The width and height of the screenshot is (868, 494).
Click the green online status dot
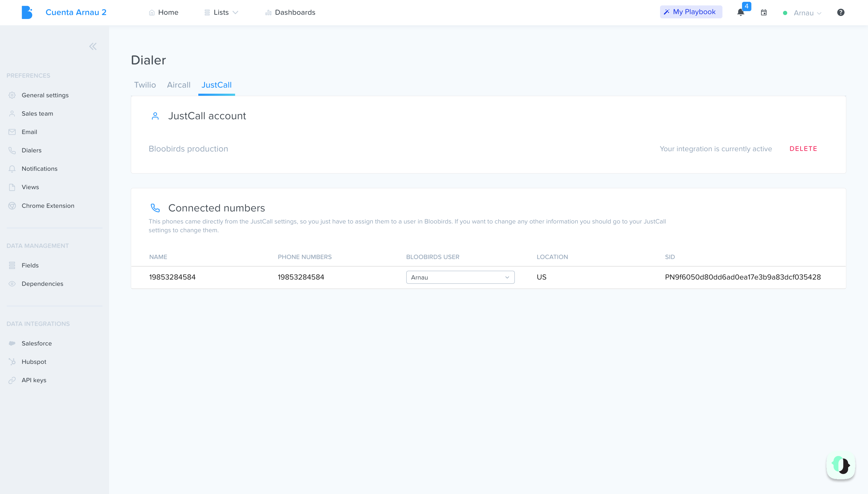click(x=785, y=13)
